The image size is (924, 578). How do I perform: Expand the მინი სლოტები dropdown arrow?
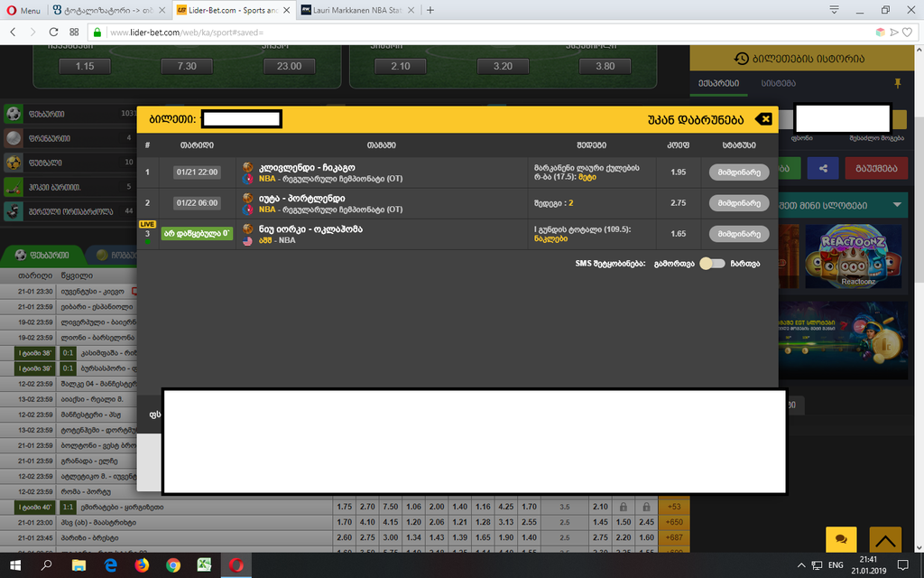(x=897, y=205)
